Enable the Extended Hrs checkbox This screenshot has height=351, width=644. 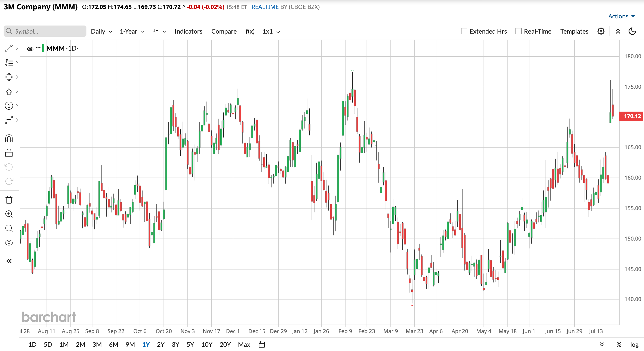point(464,31)
